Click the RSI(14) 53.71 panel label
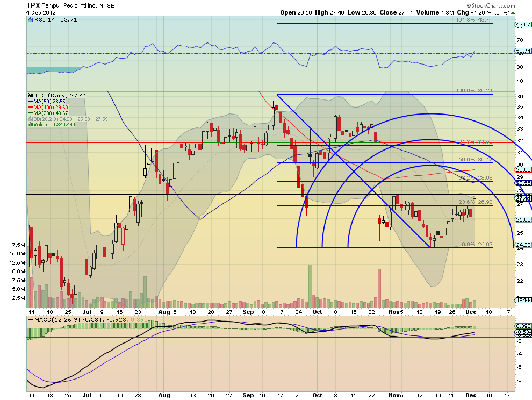Image resolution: width=532 pixels, height=400 pixels. pyautogui.click(x=56, y=20)
